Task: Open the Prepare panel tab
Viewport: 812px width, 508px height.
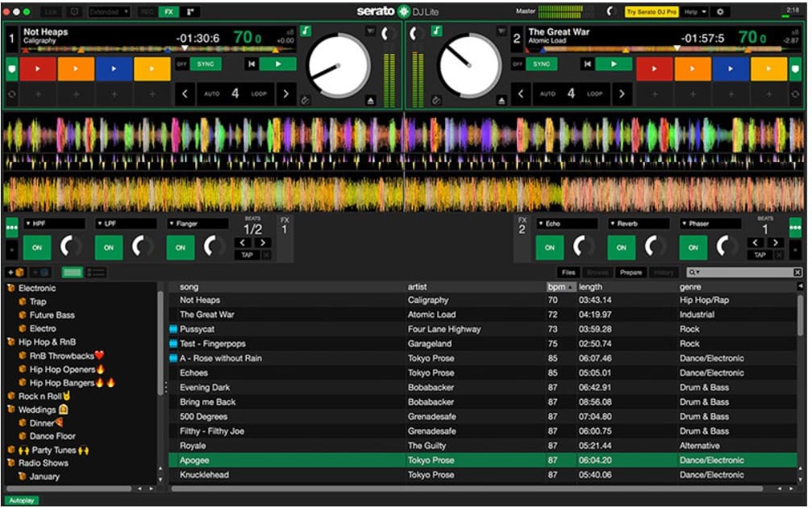Action: coord(631,273)
